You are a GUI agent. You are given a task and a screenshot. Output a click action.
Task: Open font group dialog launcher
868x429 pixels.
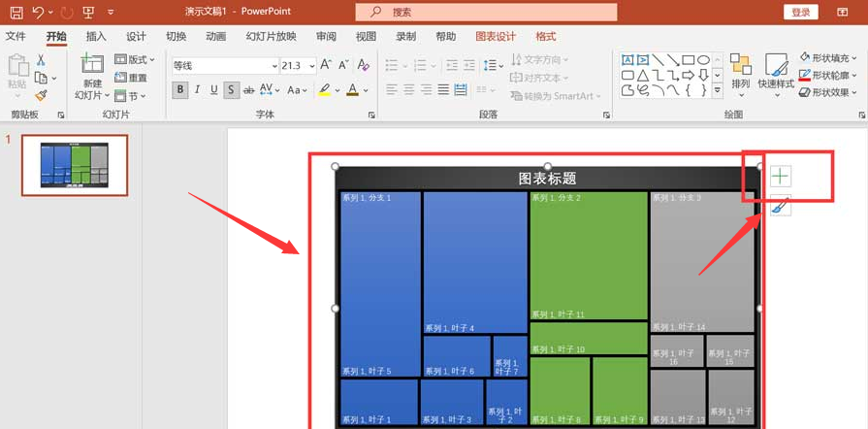pyautogui.click(x=371, y=115)
